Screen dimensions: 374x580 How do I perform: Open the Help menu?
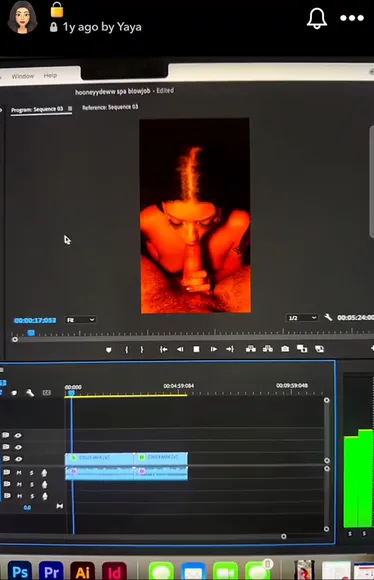50,75
